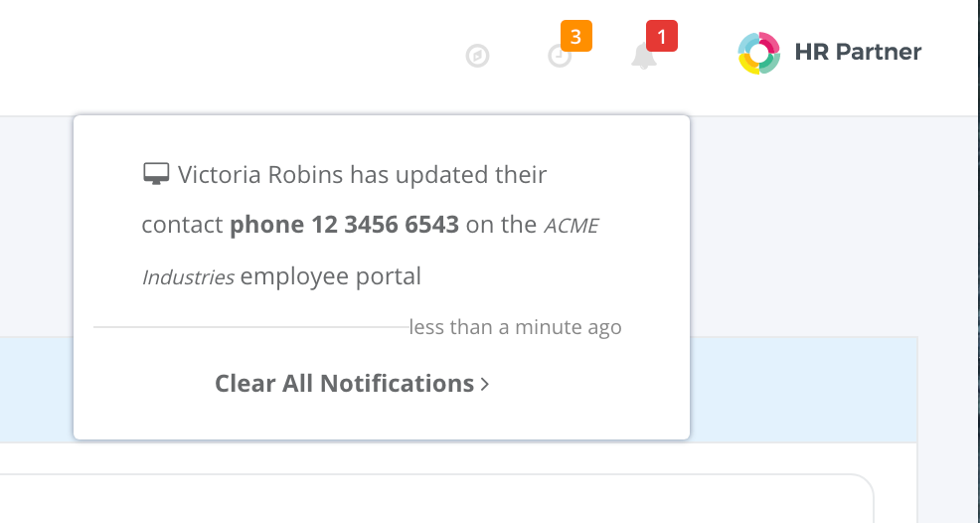Open the Victoria Robins notification text

370,226
